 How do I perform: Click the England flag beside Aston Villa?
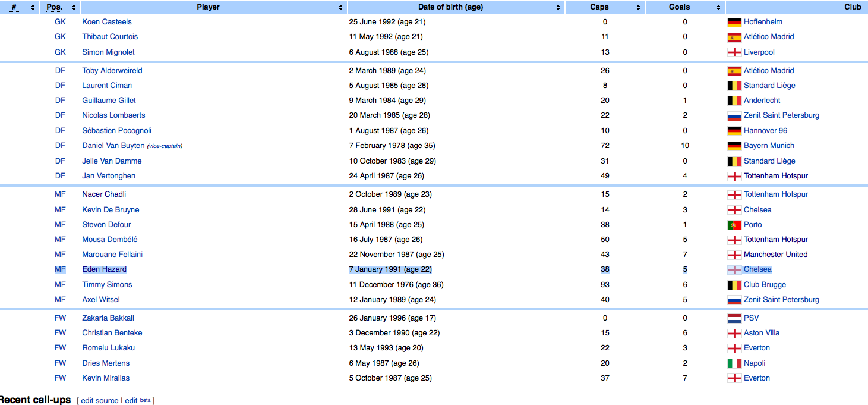pos(734,333)
